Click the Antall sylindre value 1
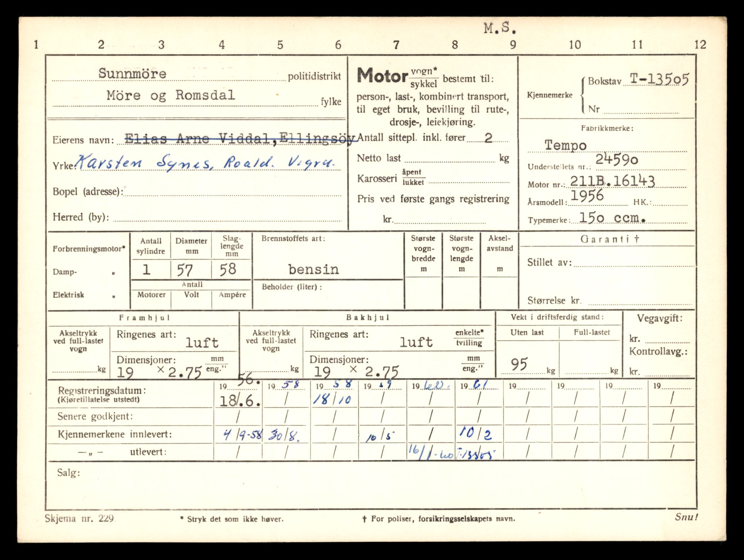This screenshot has width=744, height=560. point(147,270)
